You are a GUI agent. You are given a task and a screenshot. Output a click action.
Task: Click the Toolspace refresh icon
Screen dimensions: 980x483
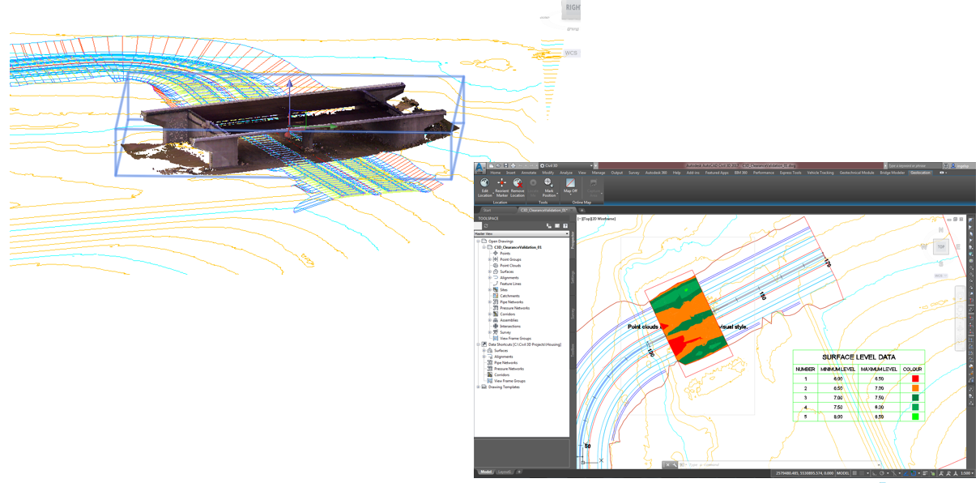point(485,224)
